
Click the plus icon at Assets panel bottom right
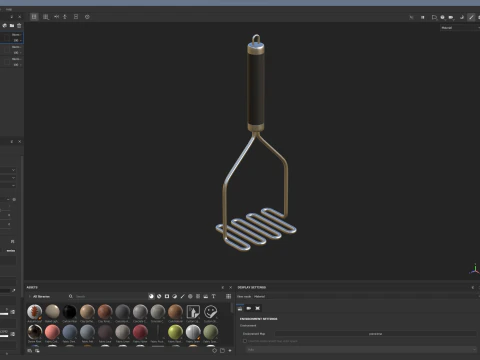(x=230, y=350)
